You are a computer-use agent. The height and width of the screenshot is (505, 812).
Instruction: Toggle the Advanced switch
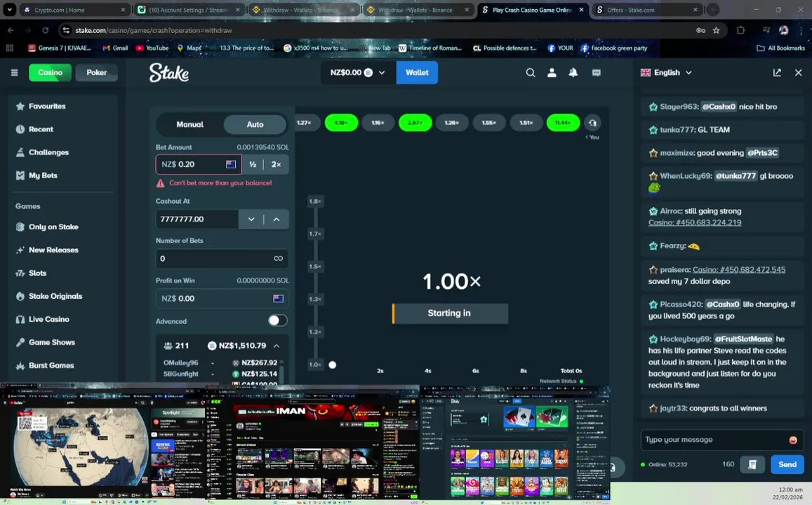(x=278, y=321)
